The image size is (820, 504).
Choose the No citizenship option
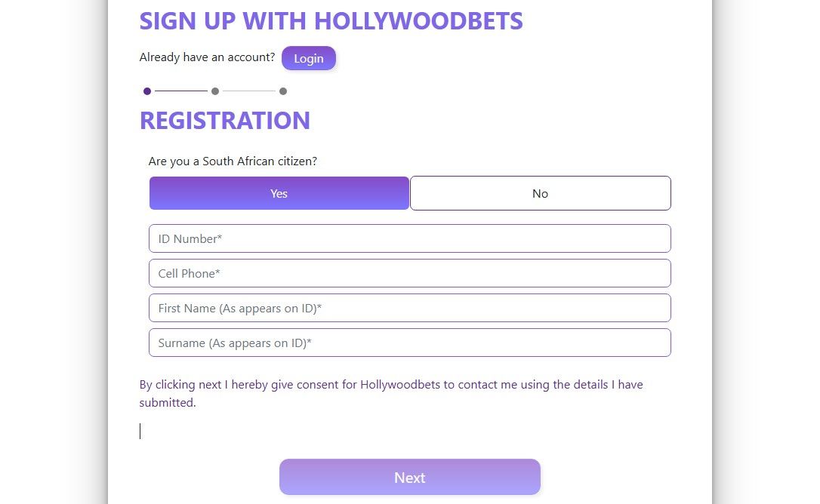tap(540, 193)
